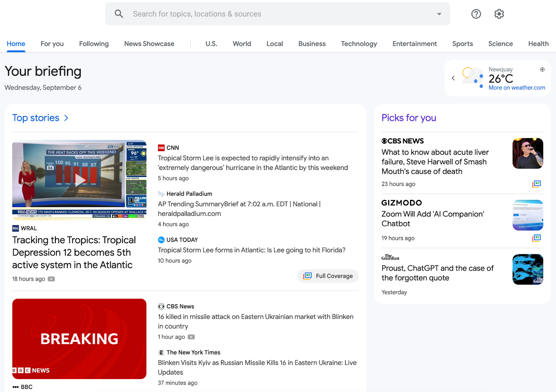Click the search magnifier icon
The width and height of the screenshot is (556, 392).
(x=119, y=14)
